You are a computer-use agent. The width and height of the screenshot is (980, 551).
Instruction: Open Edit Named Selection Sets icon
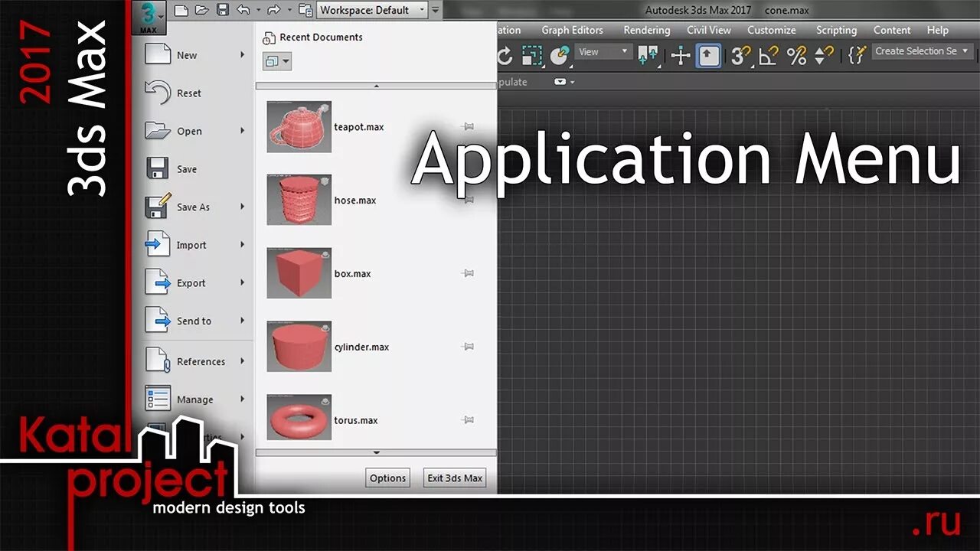857,55
